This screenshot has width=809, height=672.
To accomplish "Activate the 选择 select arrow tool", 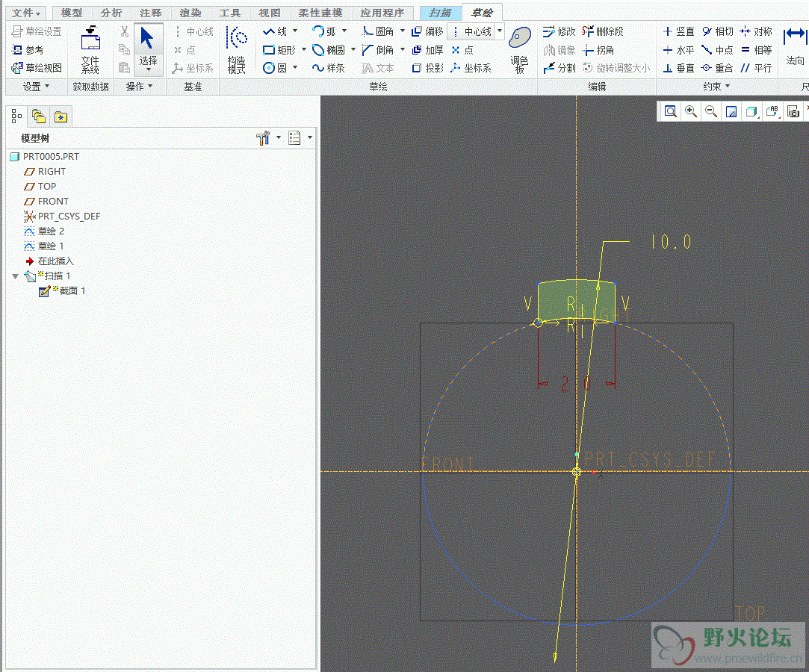I will click(x=148, y=49).
